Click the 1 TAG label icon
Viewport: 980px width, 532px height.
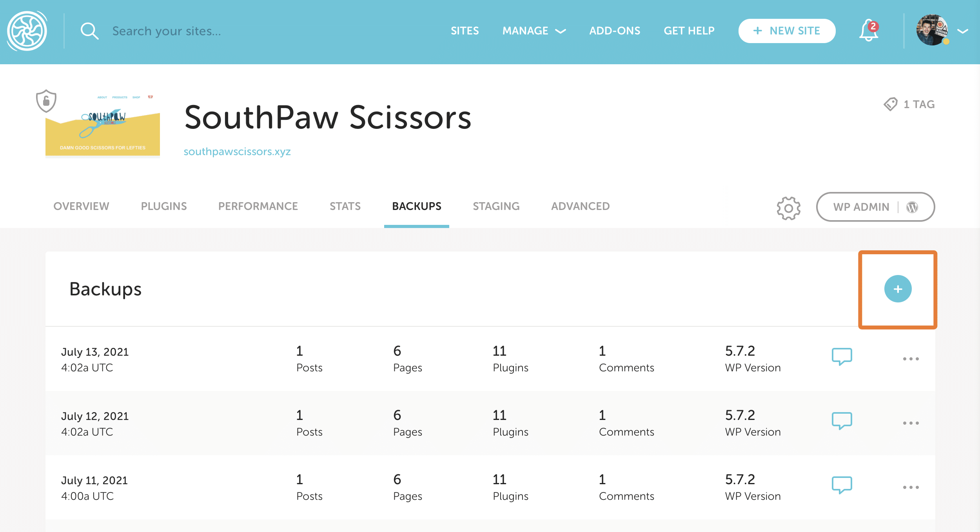point(891,104)
